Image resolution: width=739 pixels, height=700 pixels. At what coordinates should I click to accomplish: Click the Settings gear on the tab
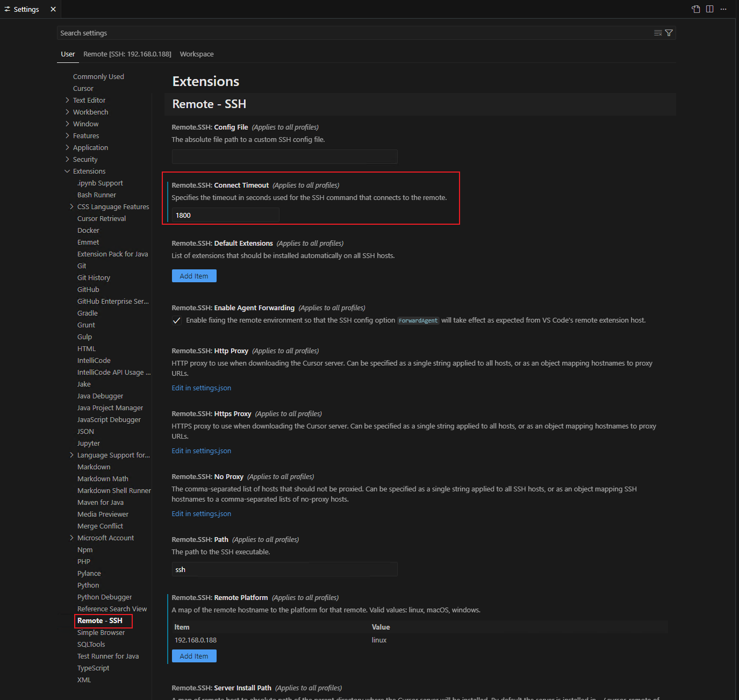(8, 9)
